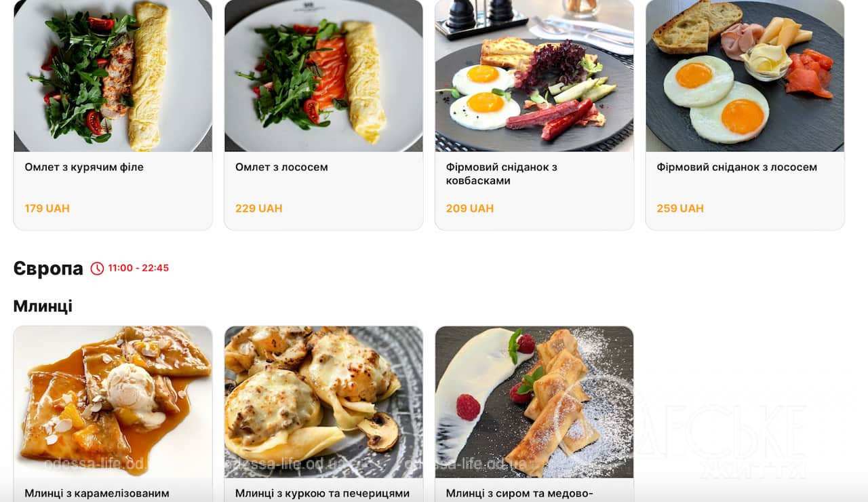Open Фірмовий сніданок з лососем title link
The image size is (868, 502).
(736, 167)
